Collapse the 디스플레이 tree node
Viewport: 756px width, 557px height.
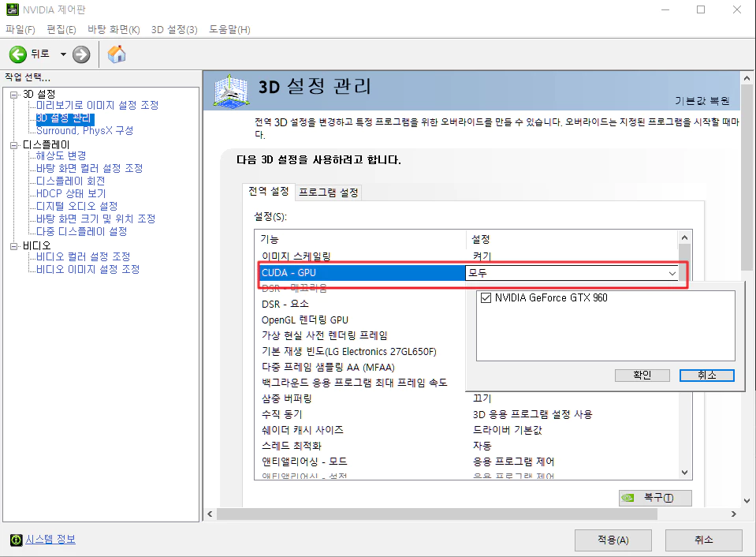pos(14,145)
